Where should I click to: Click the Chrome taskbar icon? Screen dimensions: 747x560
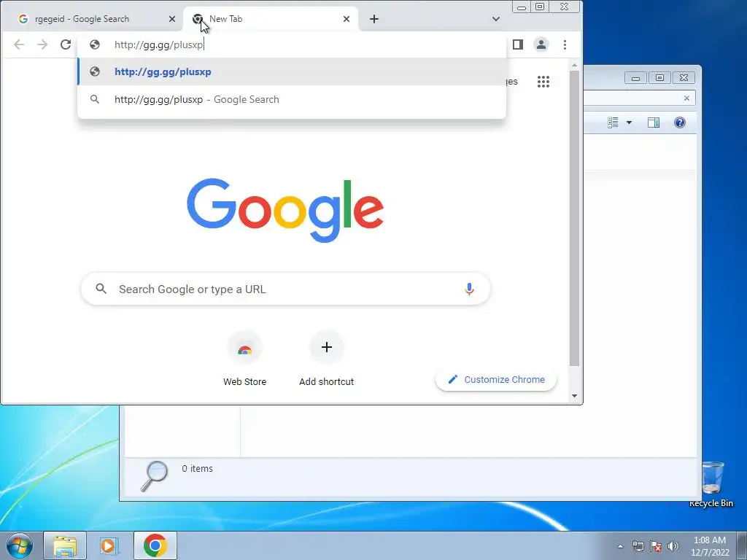click(155, 545)
